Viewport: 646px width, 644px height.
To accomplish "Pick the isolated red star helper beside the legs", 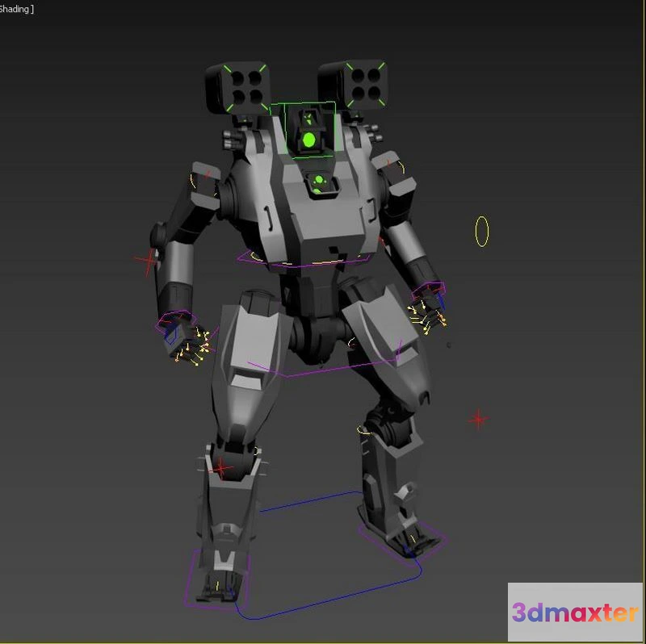I will pos(479,419).
